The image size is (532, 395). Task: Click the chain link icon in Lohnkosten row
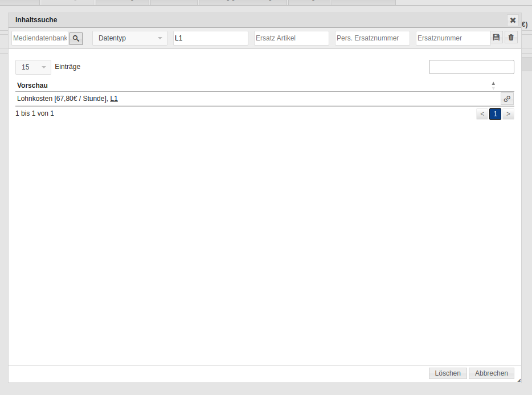[x=507, y=99]
